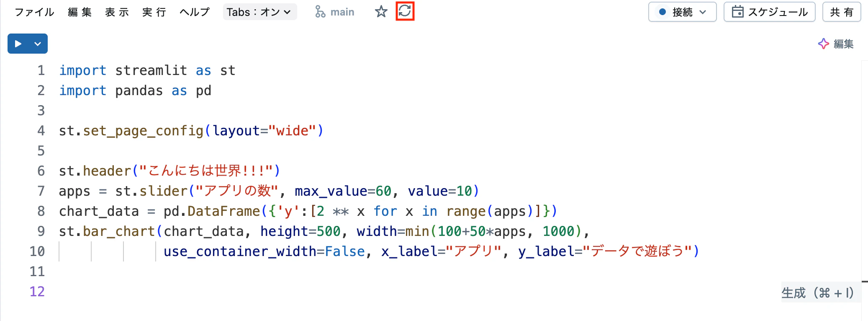
Task: Click the sparkle assistant icon
Action: point(823,44)
